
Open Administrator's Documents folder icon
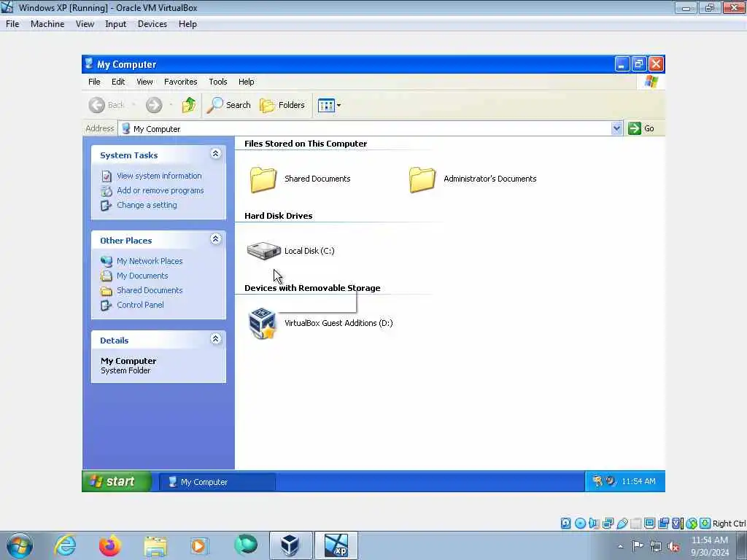(422, 179)
